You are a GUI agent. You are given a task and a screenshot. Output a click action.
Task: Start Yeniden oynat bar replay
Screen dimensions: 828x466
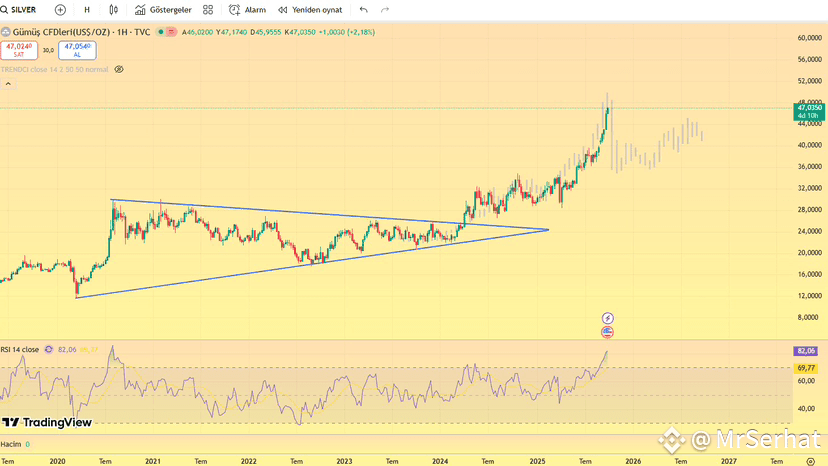[310, 10]
